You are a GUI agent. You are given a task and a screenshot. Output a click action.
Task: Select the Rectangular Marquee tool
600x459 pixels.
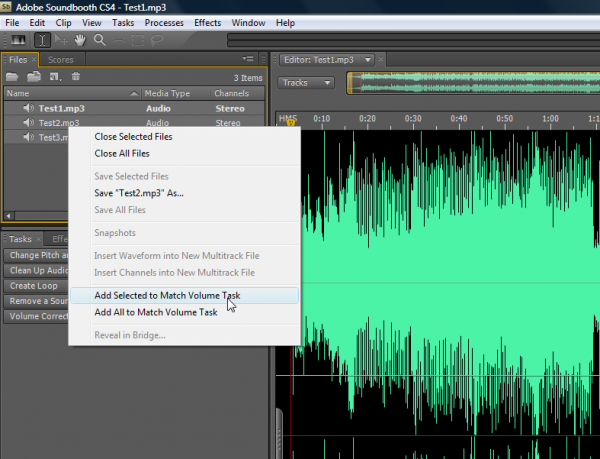coord(138,40)
